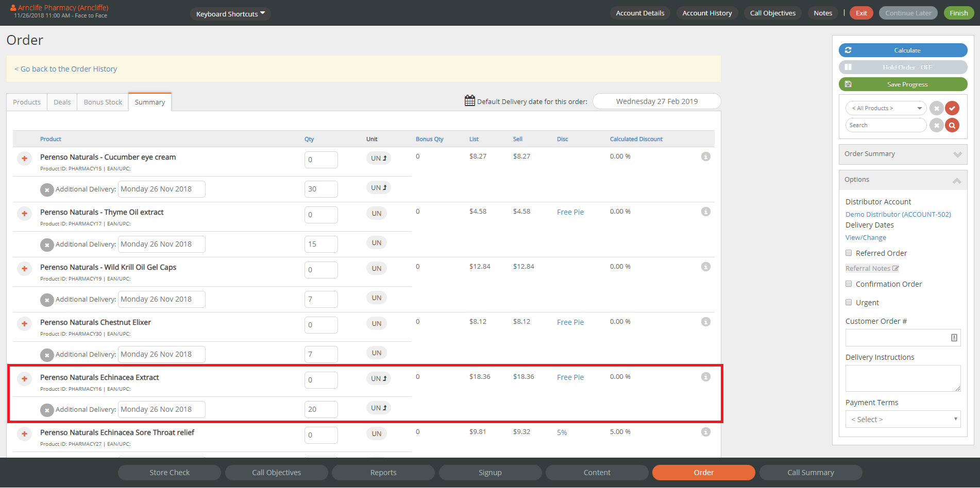Open the delivery date calendar icon
980x488 pixels.
(469, 100)
